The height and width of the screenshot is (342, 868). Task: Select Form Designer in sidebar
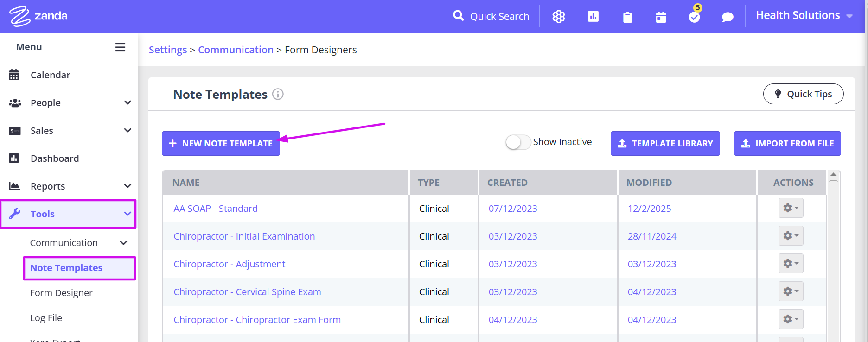pyautogui.click(x=61, y=293)
